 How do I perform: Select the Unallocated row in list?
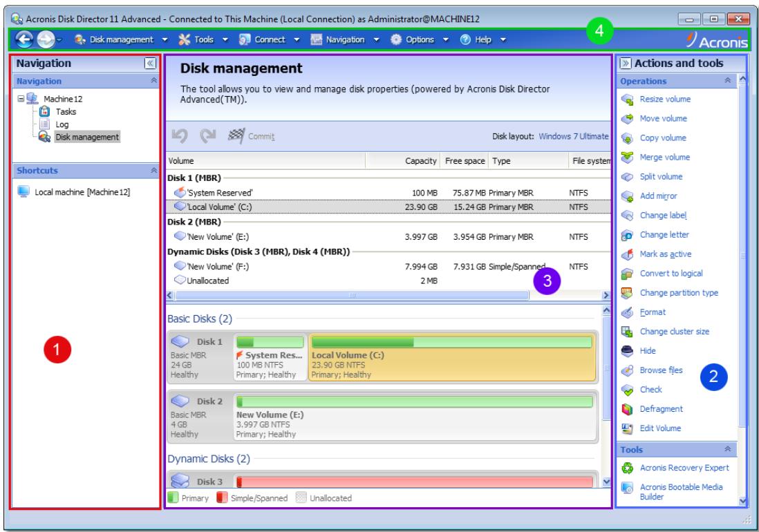tap(388, 281)
